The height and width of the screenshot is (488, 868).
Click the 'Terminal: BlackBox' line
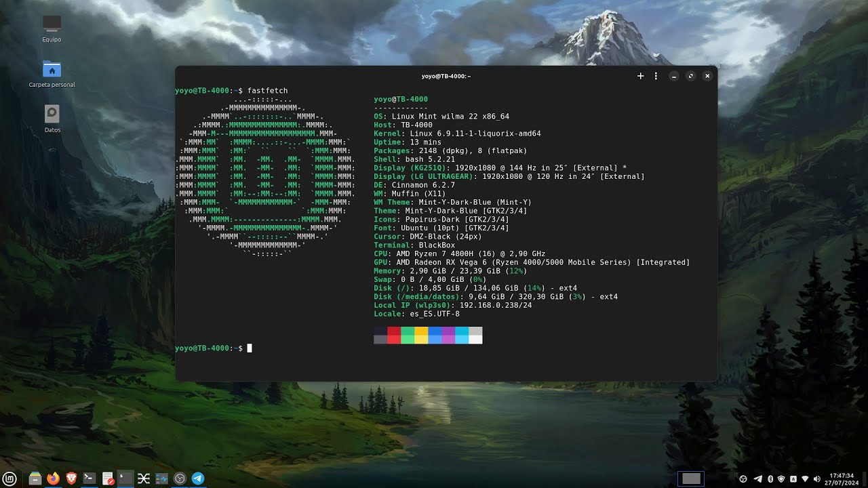click(414, 245)
